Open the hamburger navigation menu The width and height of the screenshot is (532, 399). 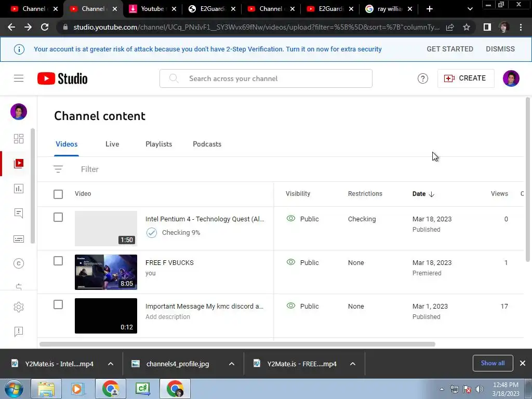click(x=19, y=78)
